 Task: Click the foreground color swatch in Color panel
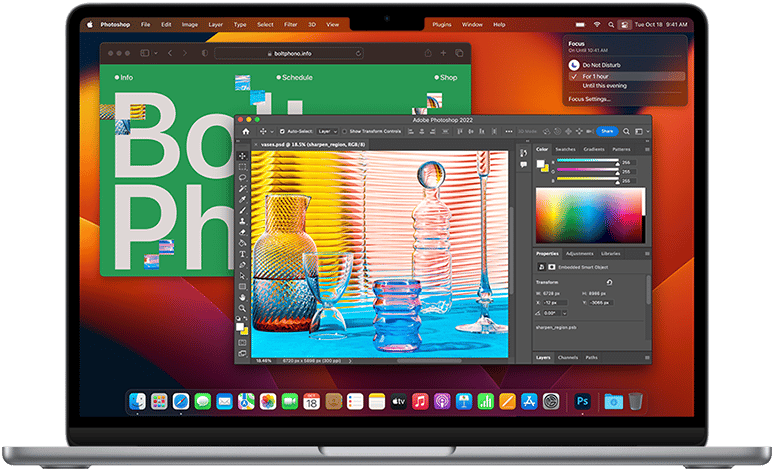click(541, 163)
